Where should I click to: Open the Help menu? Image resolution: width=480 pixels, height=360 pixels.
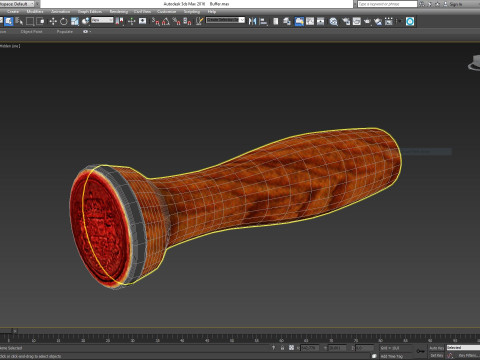[212, 12]
